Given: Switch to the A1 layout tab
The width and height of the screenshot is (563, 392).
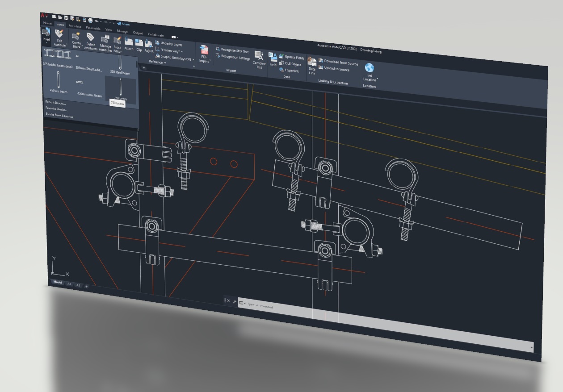Looking at the screenshot, I should pos(69,284).
